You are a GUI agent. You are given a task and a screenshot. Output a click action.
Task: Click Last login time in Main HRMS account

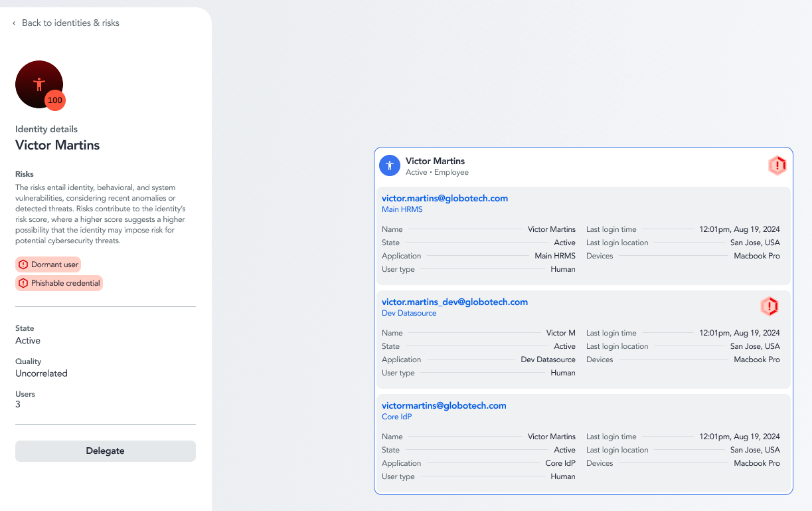point(740,229)
